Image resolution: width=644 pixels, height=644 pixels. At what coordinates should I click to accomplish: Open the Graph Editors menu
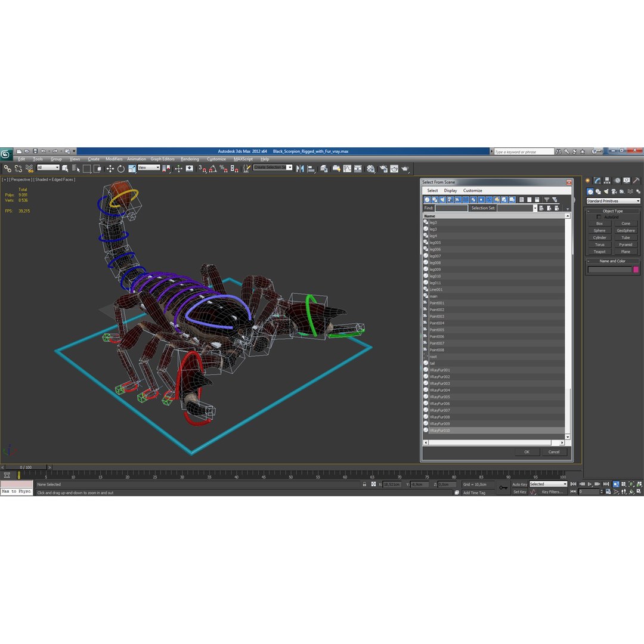pos(162,159)
